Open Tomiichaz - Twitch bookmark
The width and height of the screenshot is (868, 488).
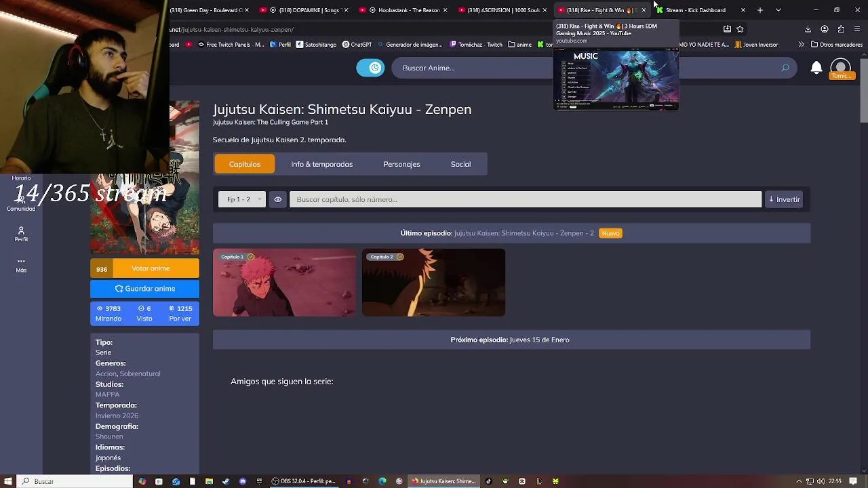click(476, 45)
